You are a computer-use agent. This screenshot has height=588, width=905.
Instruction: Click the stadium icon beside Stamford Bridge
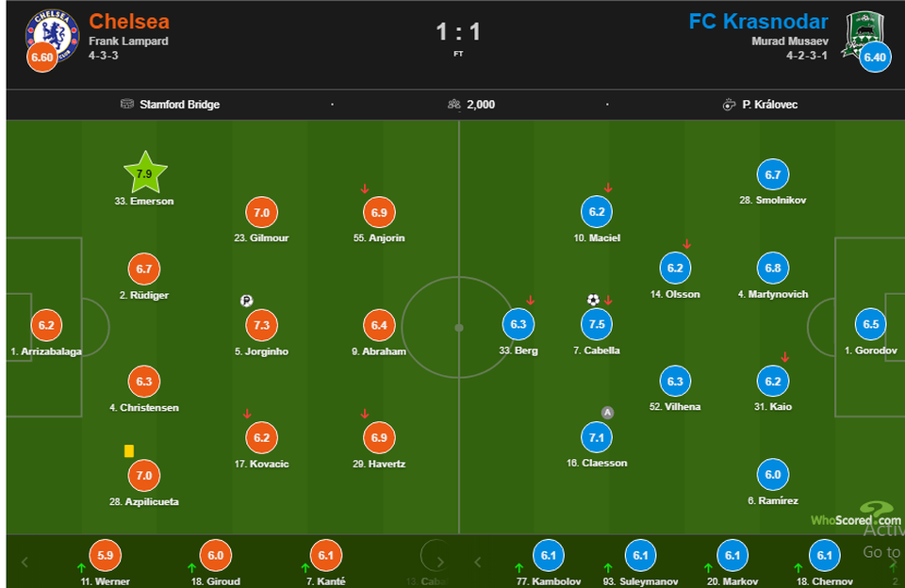click(x=127, y=104)
